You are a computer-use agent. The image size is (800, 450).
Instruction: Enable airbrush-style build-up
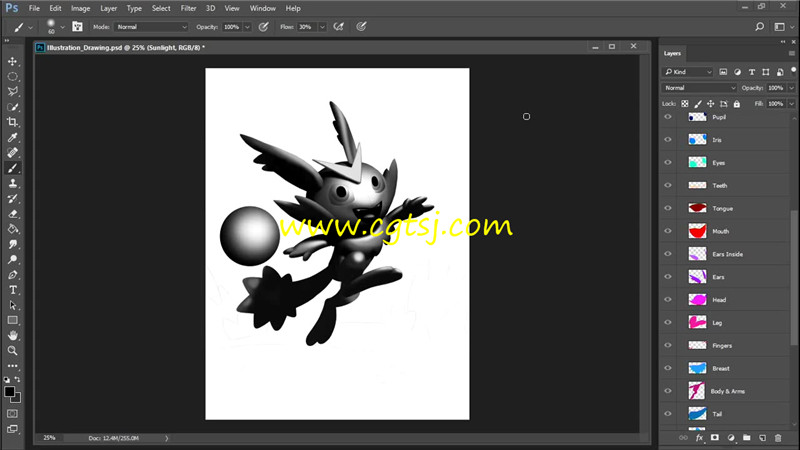pyautogui.click(x=338, y=27)
